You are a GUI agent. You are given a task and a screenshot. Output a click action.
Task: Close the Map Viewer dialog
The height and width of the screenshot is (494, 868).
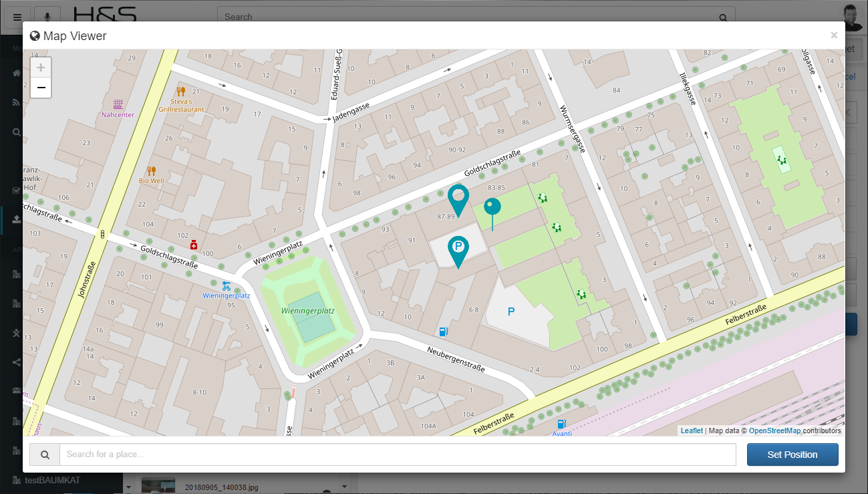834,35
